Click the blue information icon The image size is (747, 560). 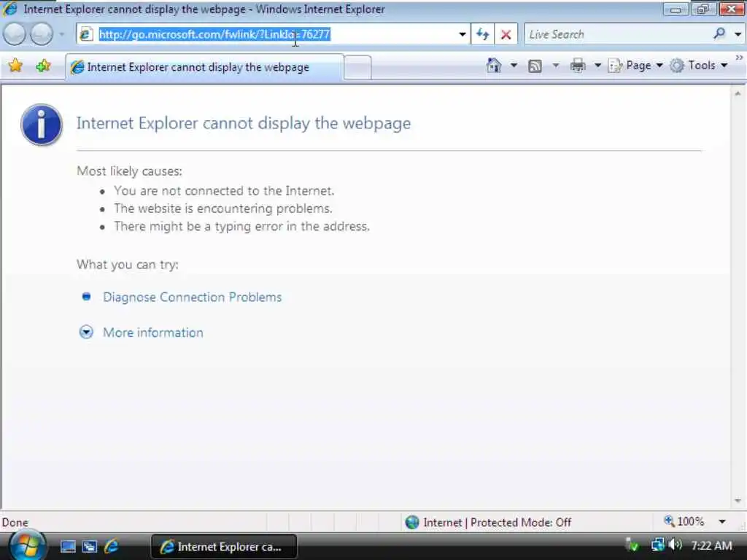[42, 125]
